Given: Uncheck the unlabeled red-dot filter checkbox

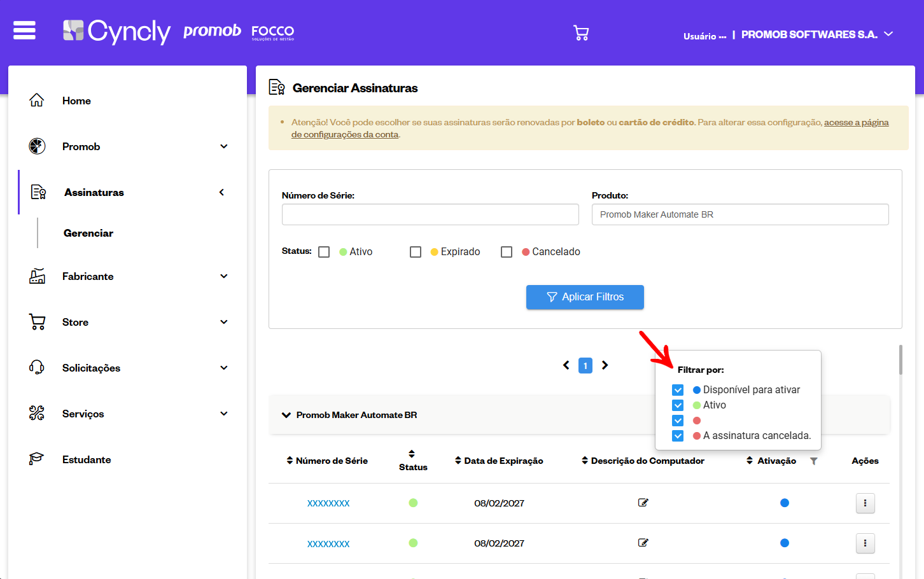Looking at the screenshot, I should (678, 421).
